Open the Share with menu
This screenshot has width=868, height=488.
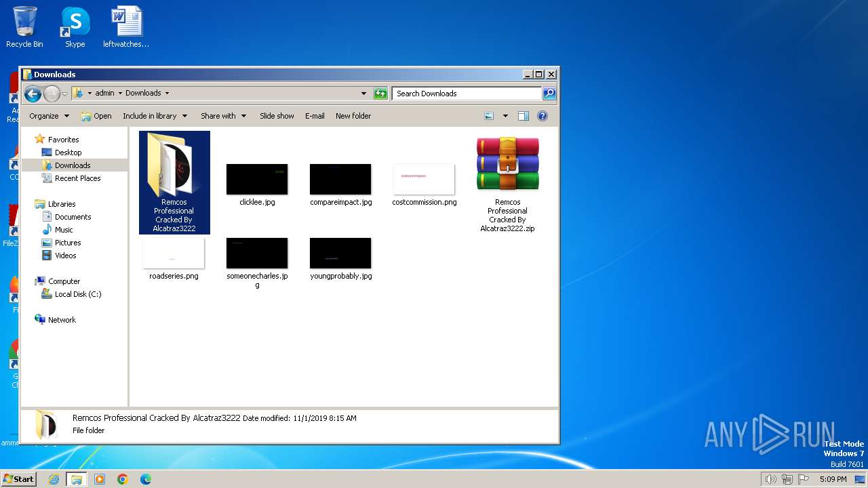pos(223,116)
